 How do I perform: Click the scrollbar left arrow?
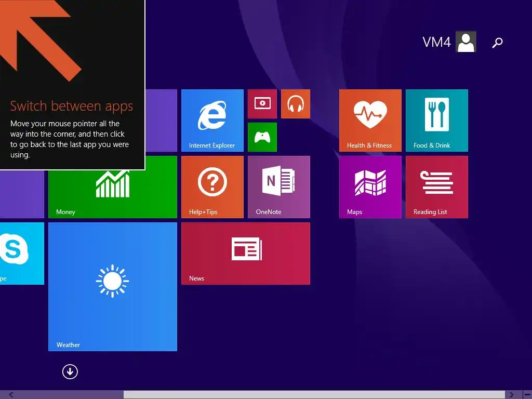(11, 395)
